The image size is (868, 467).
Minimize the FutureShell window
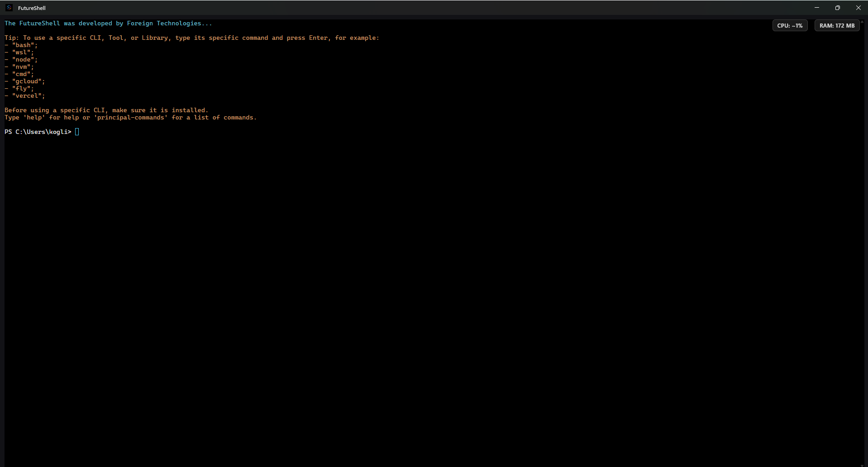817,8
